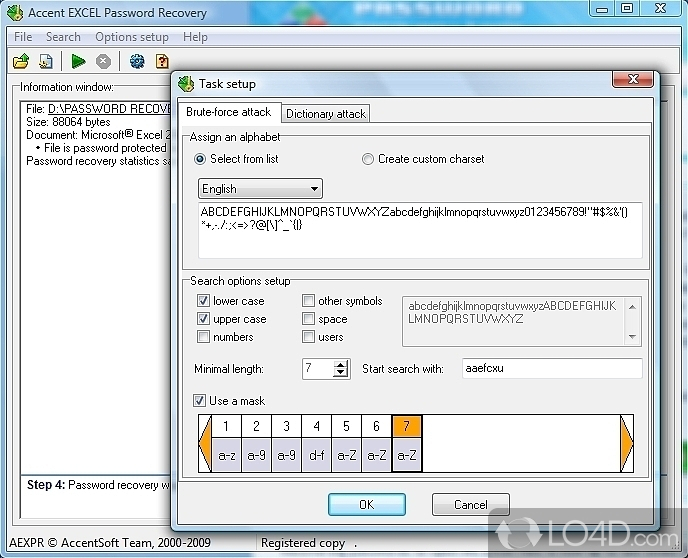
Task: Click the Registered copy status text
Action: [x=303, y=543]
